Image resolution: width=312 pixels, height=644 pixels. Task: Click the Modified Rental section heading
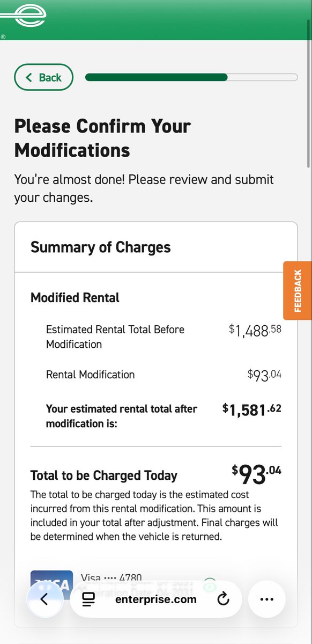(75, 298)
